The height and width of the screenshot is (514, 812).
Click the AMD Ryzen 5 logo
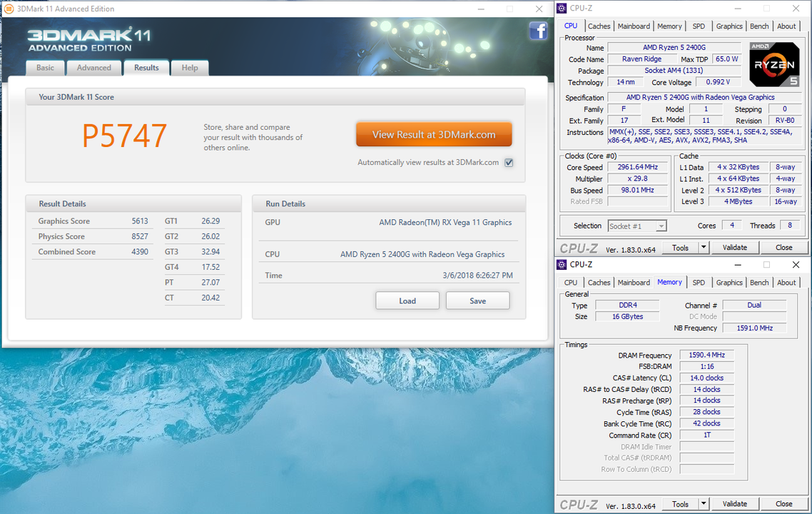[773, 64]
